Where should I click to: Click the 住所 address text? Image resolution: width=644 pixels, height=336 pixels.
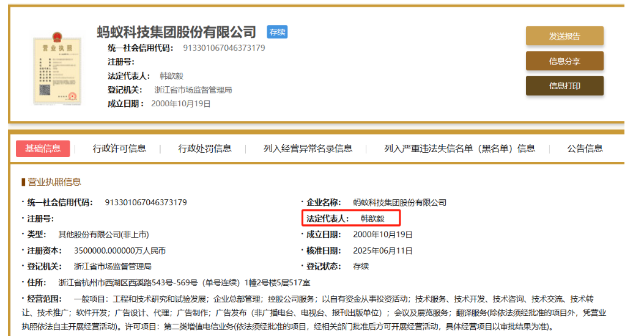pyautogui.click(x=184, y=282)
